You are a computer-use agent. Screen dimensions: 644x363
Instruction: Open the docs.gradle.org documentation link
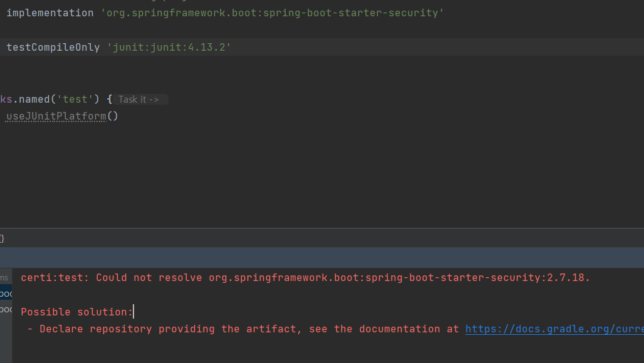point(554,329)
